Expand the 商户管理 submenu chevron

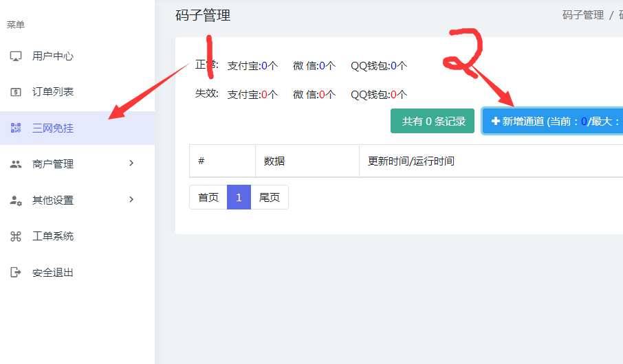click(131, 163)
